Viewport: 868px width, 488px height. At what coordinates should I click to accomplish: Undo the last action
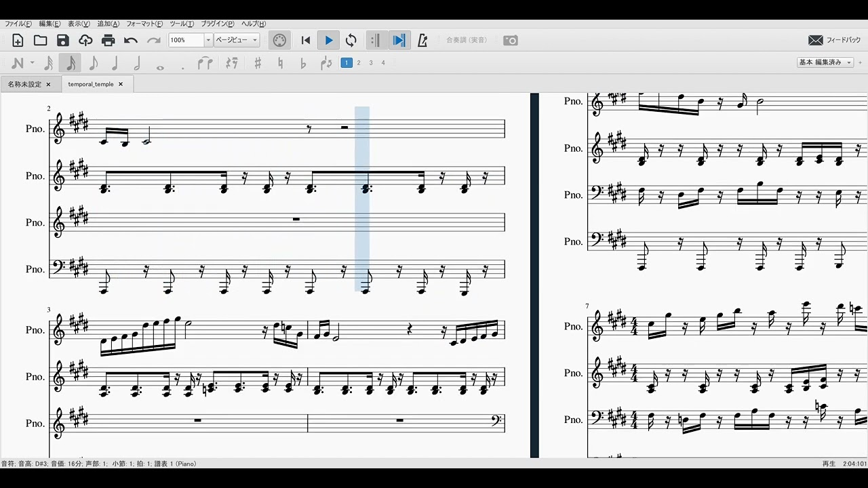tap(131, 41)
